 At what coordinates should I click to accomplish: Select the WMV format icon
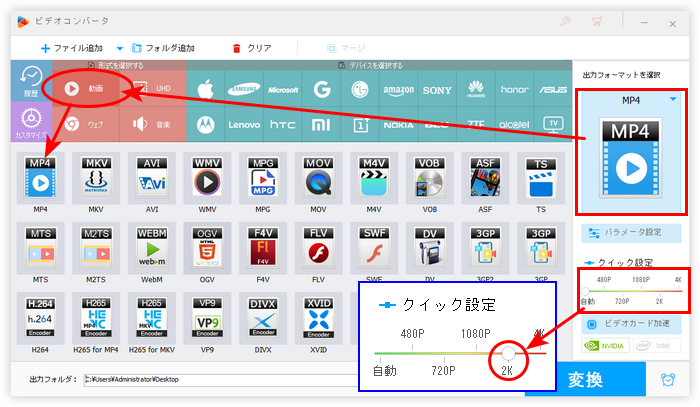(x=207, y=178)
